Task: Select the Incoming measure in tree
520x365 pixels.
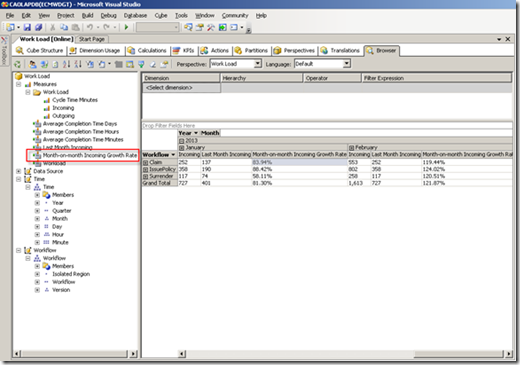Action: tap(63, 108)
